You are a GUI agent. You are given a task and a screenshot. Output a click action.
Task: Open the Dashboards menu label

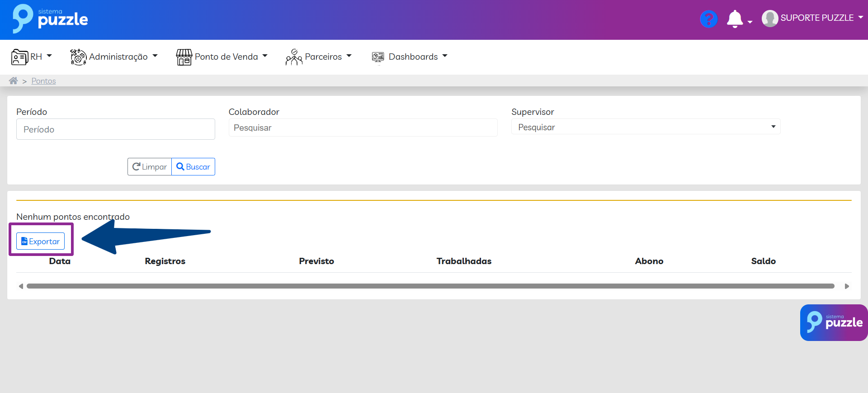point(413,57)
